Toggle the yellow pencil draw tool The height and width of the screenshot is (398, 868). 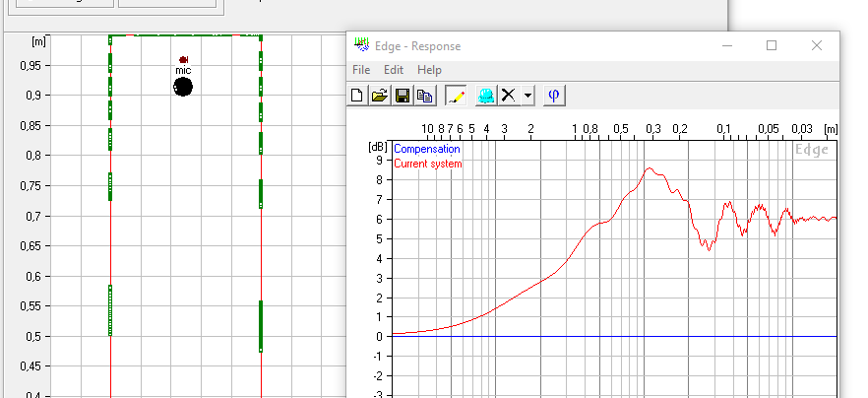(x=456, y=96)
